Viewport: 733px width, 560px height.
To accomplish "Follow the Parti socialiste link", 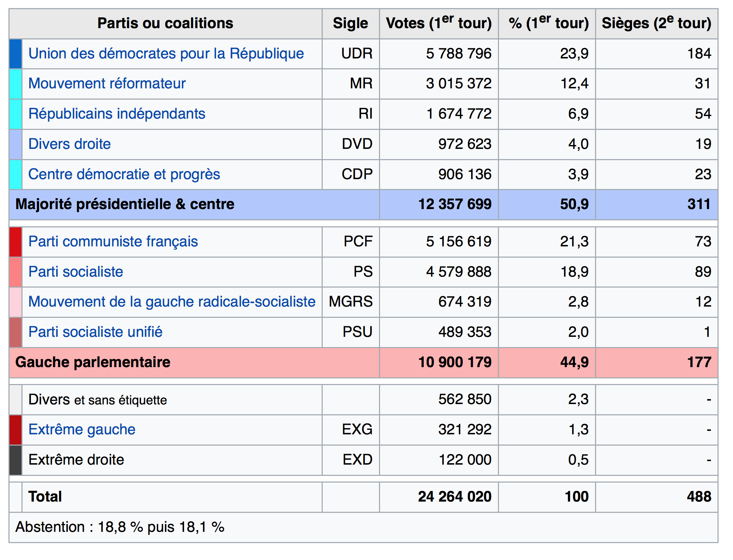I will (76, 272).
